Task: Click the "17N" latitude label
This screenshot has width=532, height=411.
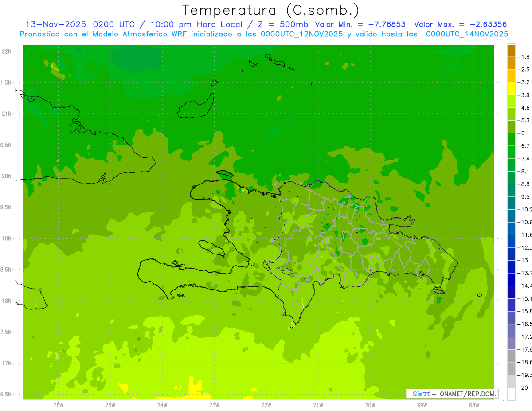Action: click(x=7, y=363)
